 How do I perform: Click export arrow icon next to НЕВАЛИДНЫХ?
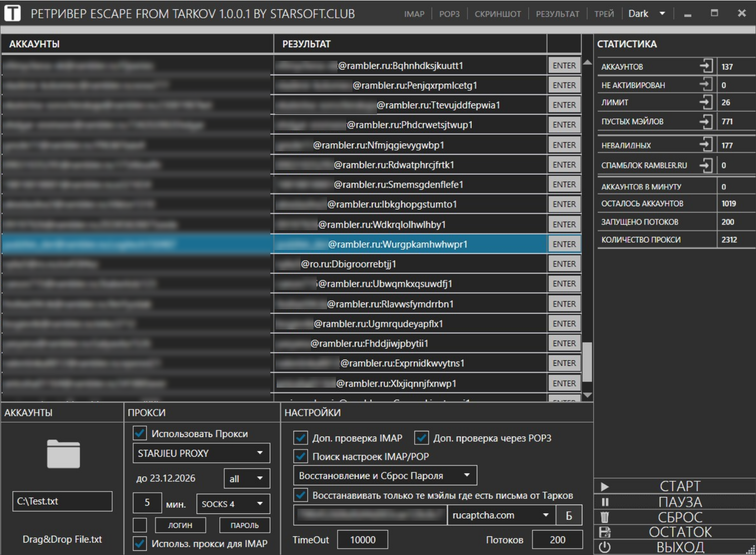(706, 145)
